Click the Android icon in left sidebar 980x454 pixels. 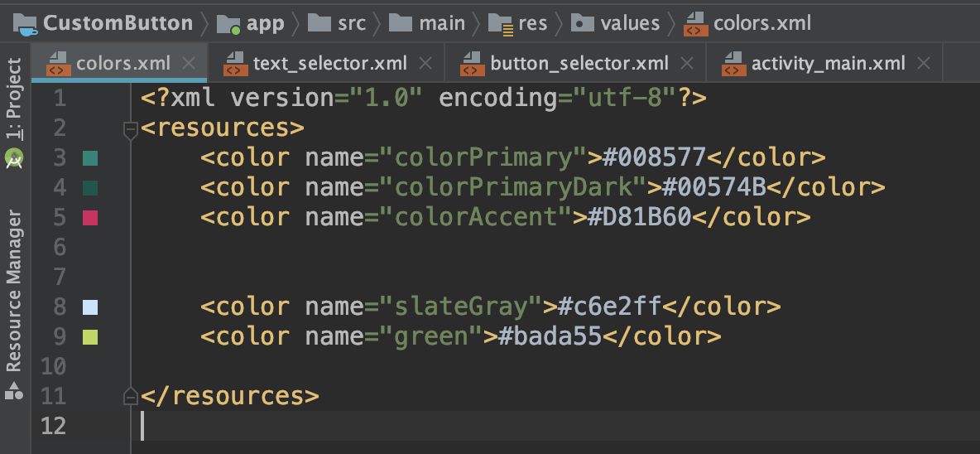pyautogui.click(x=14, y=157)
